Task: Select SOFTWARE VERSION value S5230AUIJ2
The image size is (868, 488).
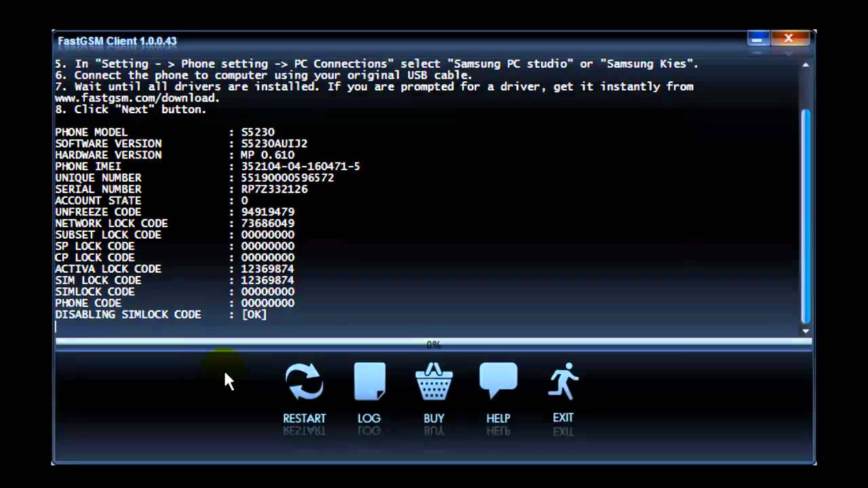Action: (x=275, y=144)
